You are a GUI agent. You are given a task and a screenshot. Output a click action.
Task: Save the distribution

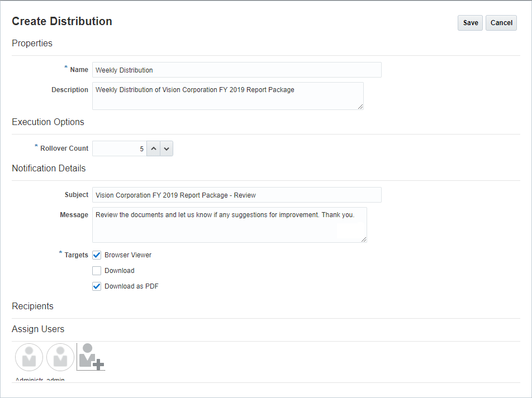[x=470, y=23]
